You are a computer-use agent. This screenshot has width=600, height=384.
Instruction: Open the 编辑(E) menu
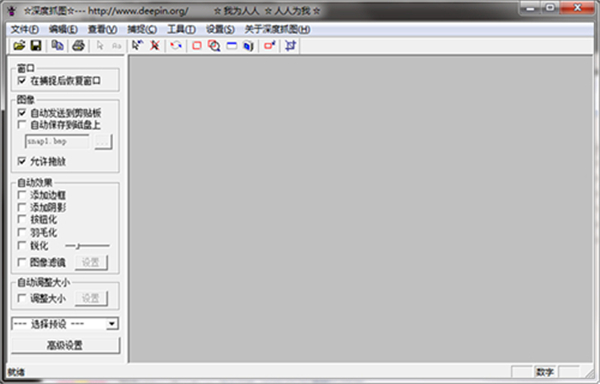(63, 29)
